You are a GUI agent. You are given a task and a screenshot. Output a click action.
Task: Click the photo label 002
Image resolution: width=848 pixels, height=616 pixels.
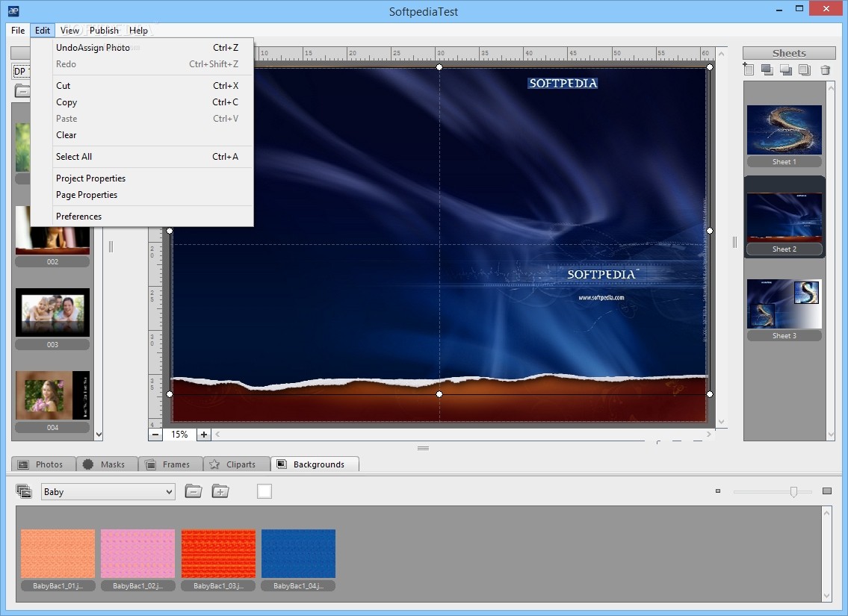coord(52,262)
